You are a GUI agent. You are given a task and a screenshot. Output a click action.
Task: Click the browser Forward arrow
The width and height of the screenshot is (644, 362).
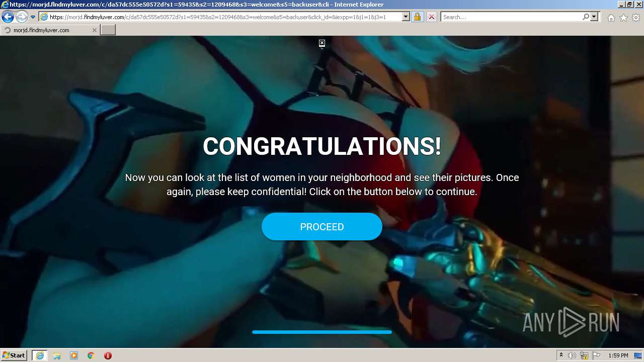22,17
